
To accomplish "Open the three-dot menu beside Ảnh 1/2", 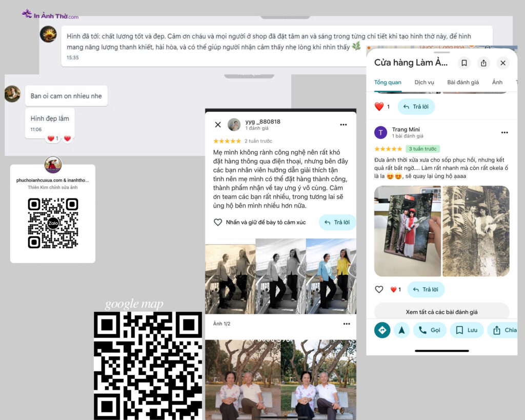I will click(347, 324).
